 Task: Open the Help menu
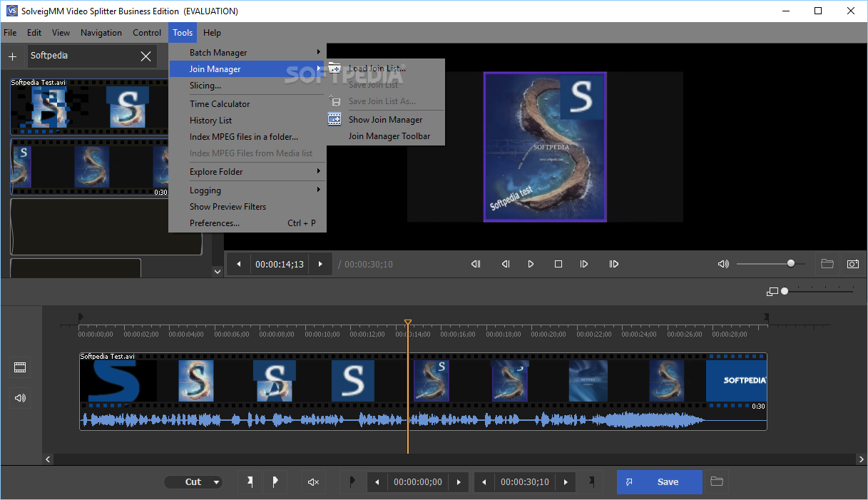click(x=212, y=32)
